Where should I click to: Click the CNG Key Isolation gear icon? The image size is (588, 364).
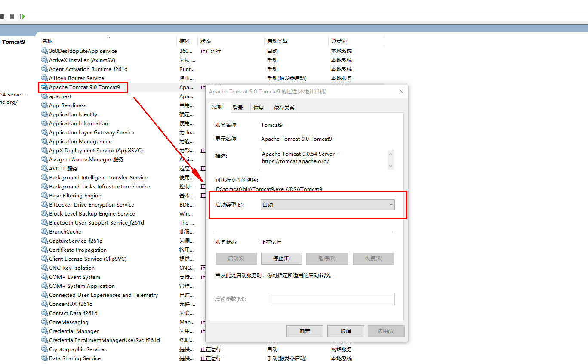point(45,268)
